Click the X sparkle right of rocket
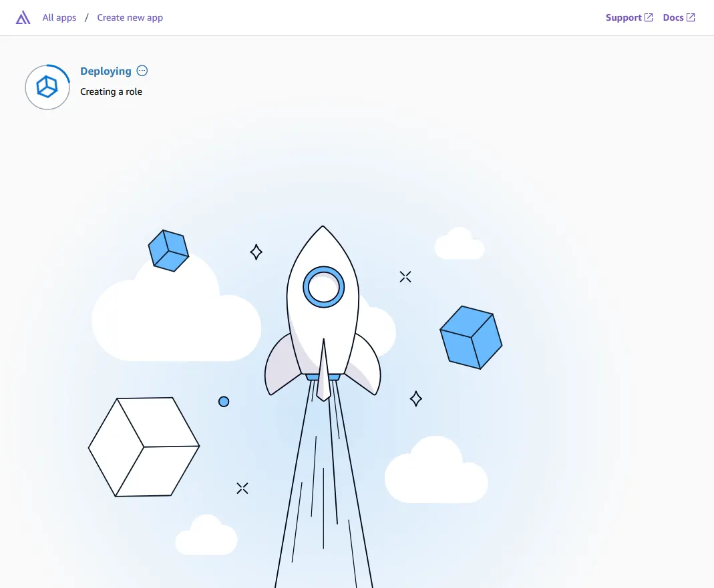Viewport: 714px width, 588px height. coord(405,277)
